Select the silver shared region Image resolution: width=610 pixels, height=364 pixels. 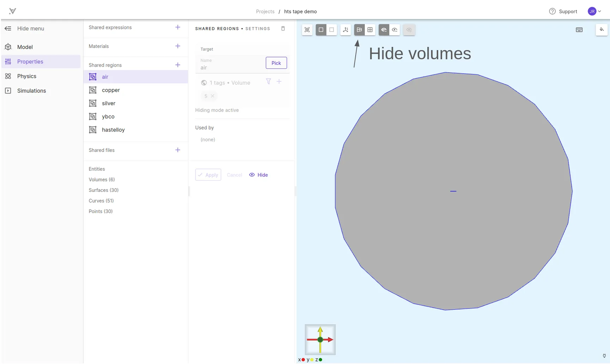pos(136,103)
